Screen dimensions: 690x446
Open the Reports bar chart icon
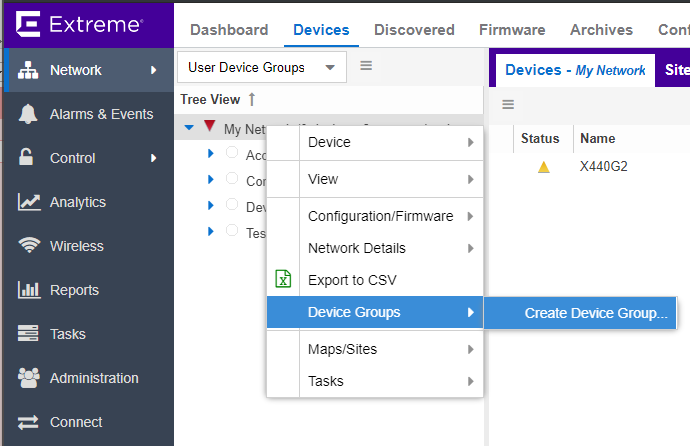coord(29,290)
